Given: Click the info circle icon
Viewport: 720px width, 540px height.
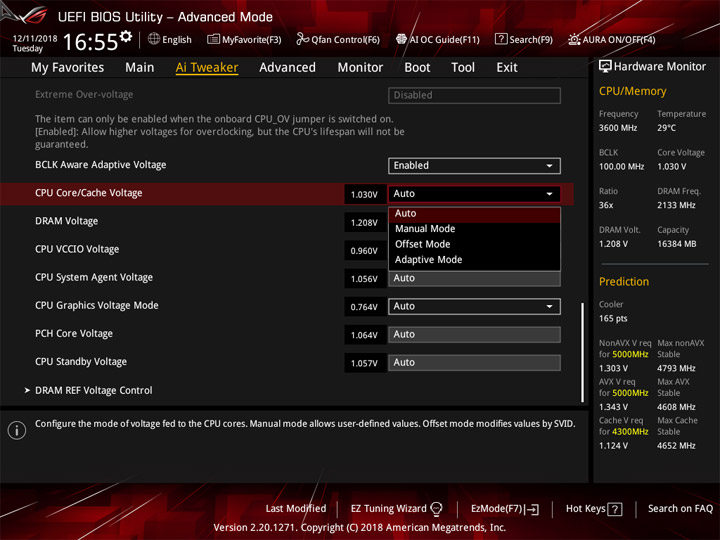Looking at the screenshot, I should click(17, 430).
